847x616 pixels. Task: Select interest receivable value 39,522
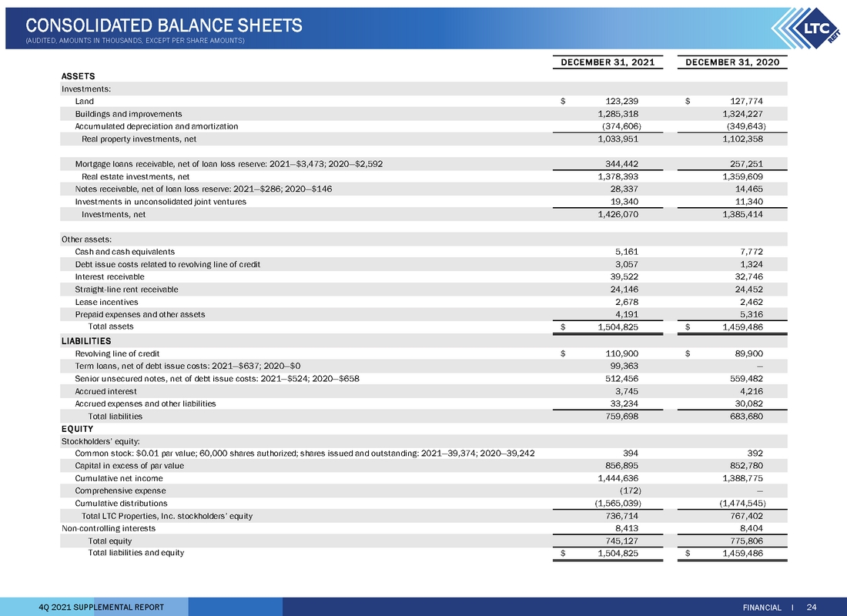624,276
